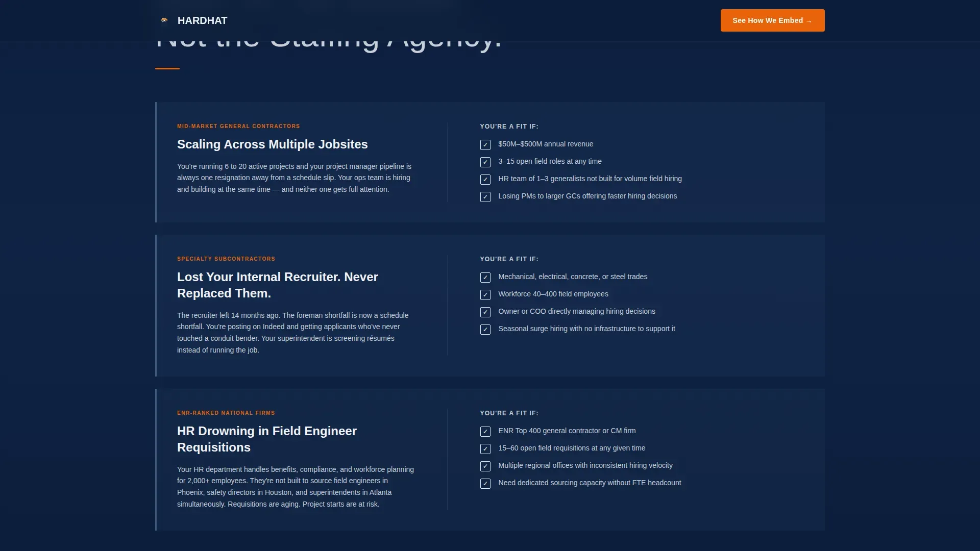The image size is (980, 551).
Task: Click YOU'RE A FIT IF in the ENR-Ranked card
Action: 509,413
